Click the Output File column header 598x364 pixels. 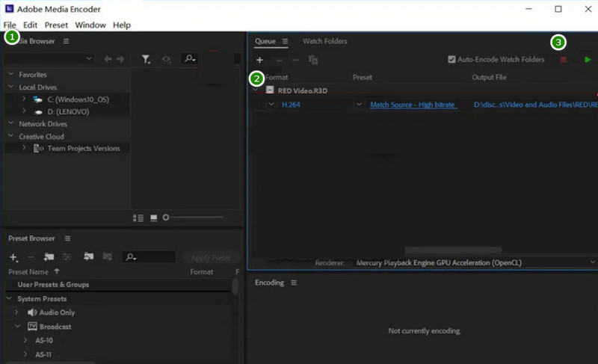coord(490,78)
